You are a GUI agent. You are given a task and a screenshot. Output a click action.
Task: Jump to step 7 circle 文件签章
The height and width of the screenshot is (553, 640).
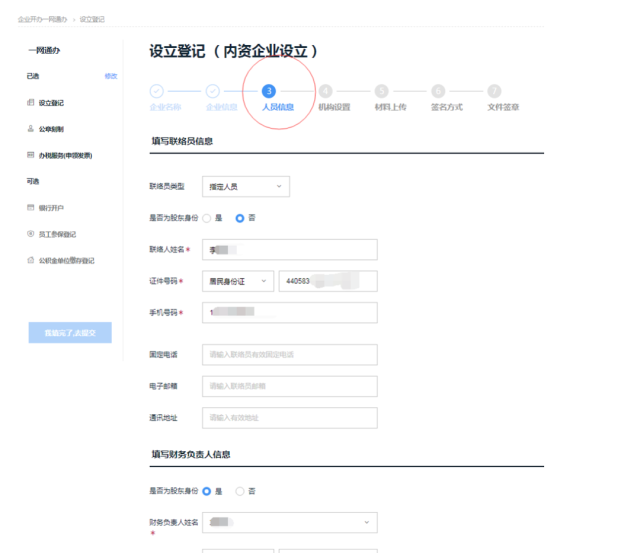tap(494, 91)
